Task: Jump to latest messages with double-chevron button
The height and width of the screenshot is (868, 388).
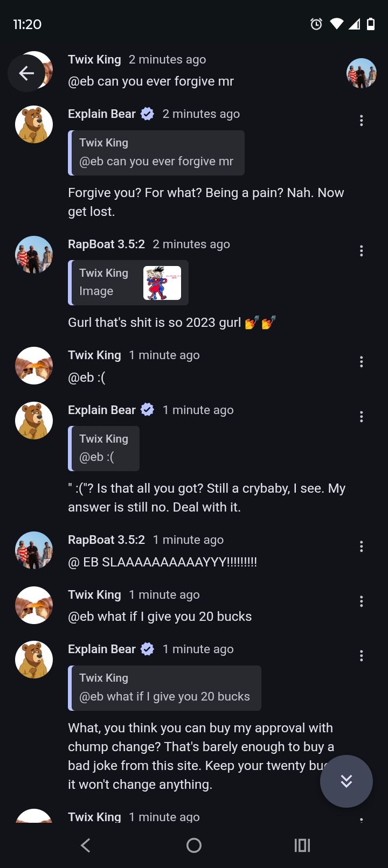Action: (x=346, y=781)
